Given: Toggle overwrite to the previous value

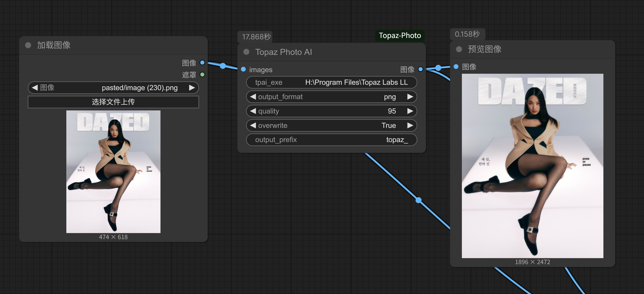Looking at the screenshot, I should [x=253, y=125].
